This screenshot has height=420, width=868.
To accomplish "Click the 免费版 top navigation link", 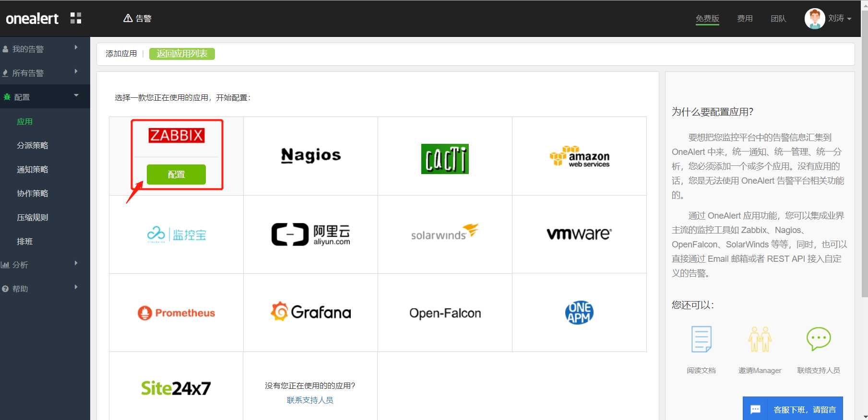I will click(707, 18).
